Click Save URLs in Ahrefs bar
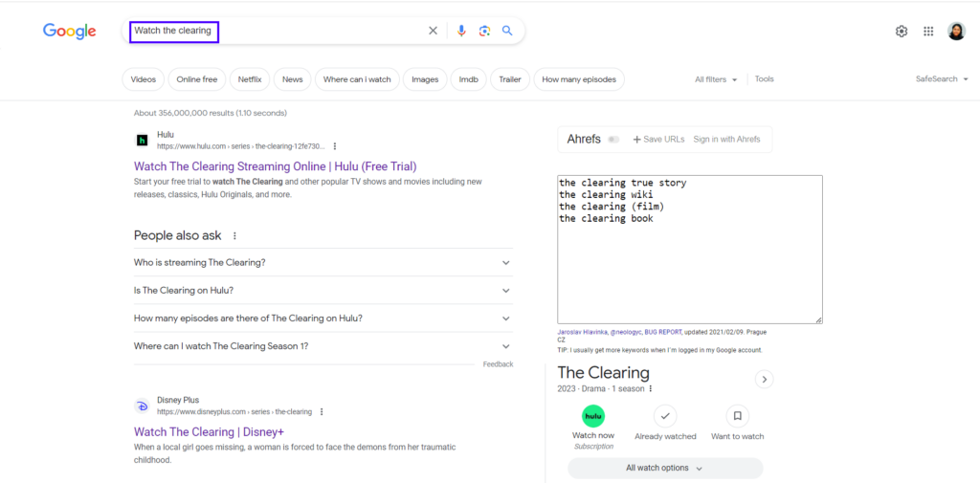The width and height of the screenshot is (980, 483). pyautogui.click(x=658, y=140)
